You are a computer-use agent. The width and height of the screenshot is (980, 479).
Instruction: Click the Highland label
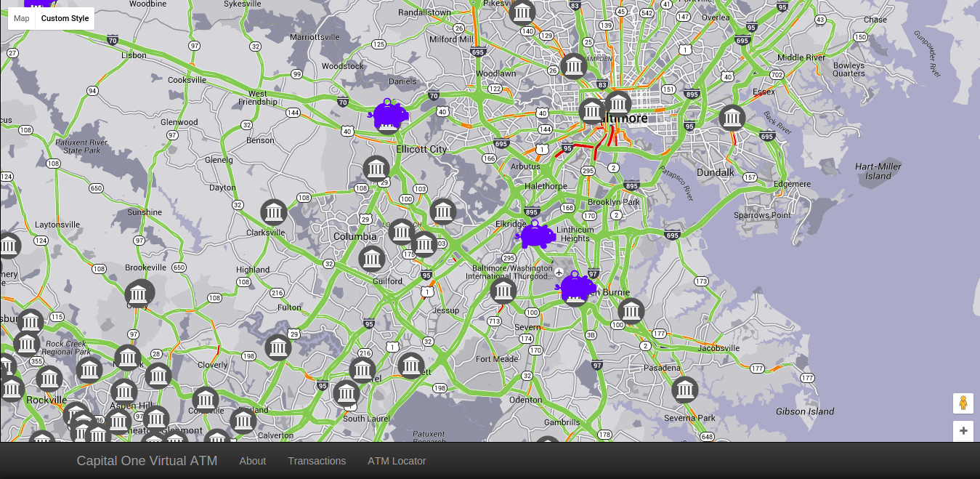pyautogui.click(x=253, y=270)
